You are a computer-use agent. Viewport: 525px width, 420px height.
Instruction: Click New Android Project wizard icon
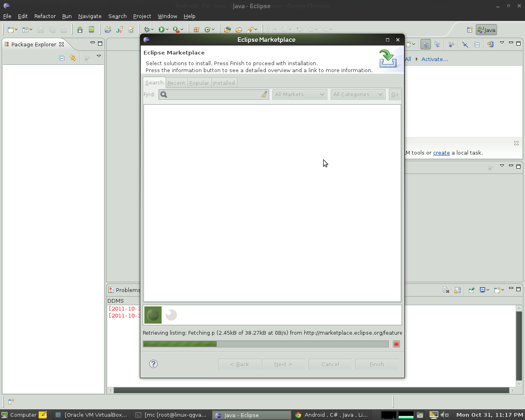click(x=108, y=30)
